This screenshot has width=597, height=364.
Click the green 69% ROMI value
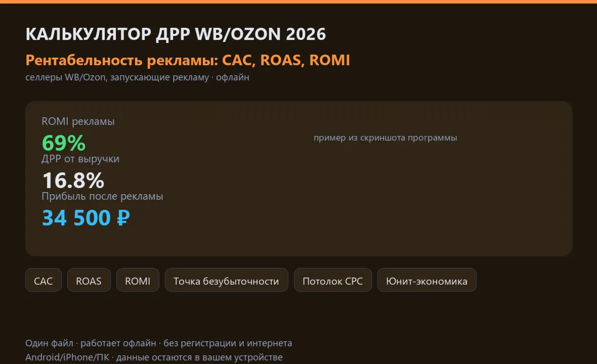(x=64, y=143)
